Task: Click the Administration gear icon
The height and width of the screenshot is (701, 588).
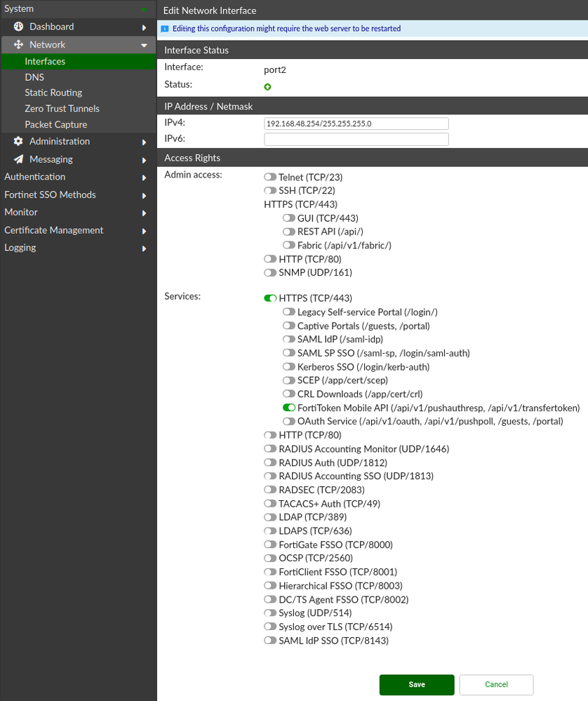Action: click(x=19, y=141)
